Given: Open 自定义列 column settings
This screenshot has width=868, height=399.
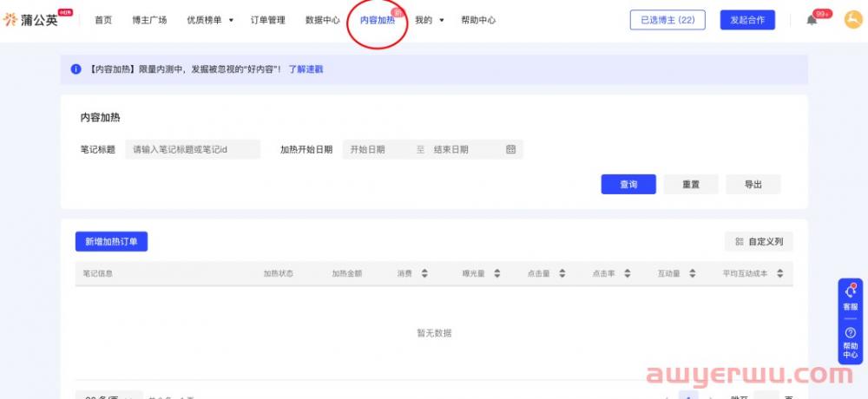Looking at the screenshot, I should [759, 241].
